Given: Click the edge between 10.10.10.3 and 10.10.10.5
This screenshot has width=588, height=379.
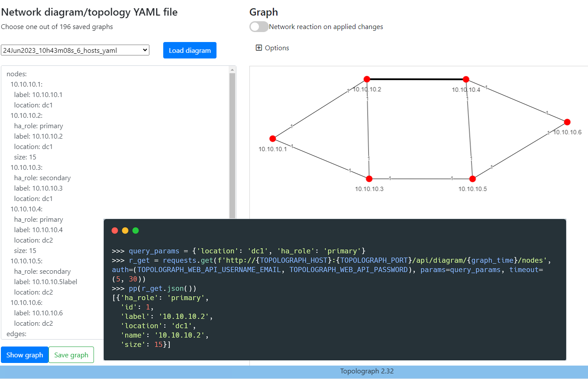Looking at the screenshot, I should [420, 179].
